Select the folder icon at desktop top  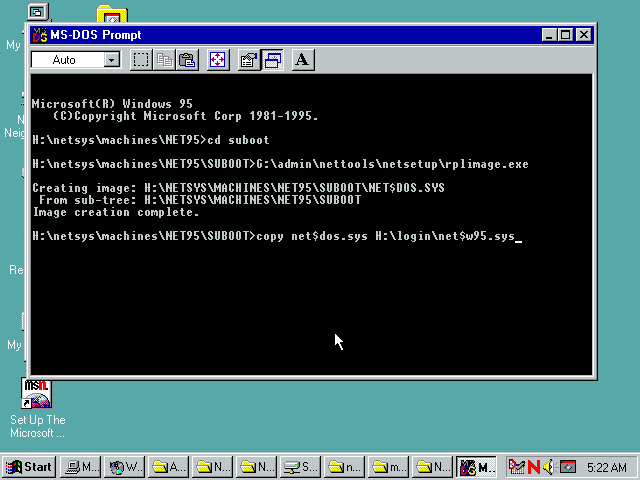112,14
